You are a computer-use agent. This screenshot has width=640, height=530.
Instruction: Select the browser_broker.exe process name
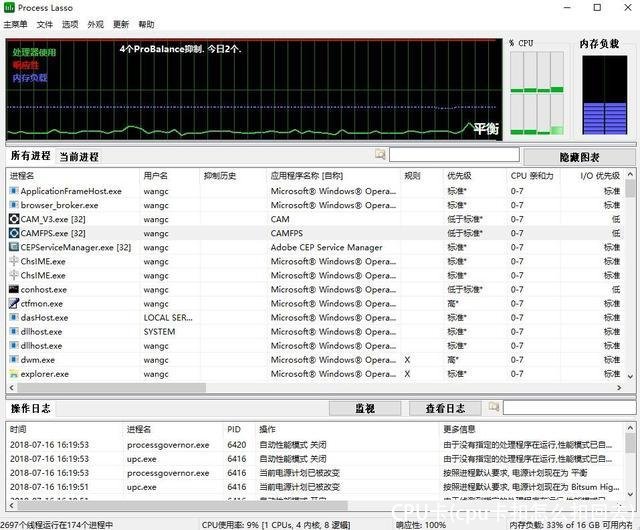pyautogui.click(x=60, y=205)
